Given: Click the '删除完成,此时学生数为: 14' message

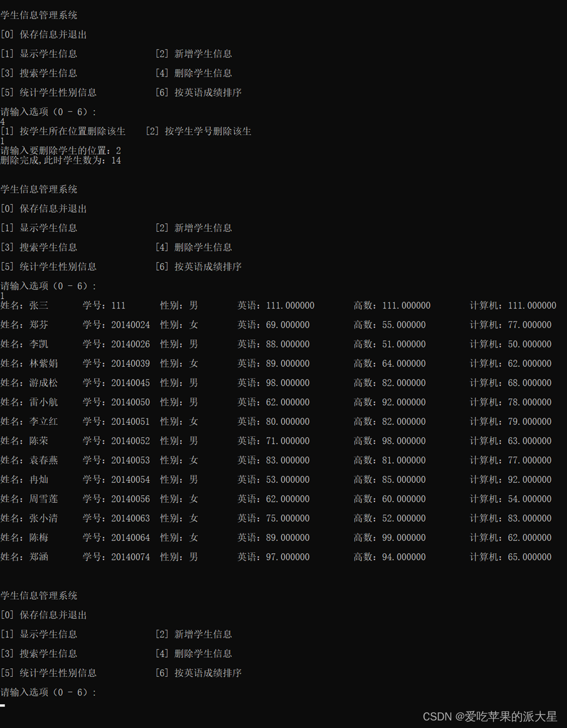Looking at the screenshot, I should tap(61, 160).
